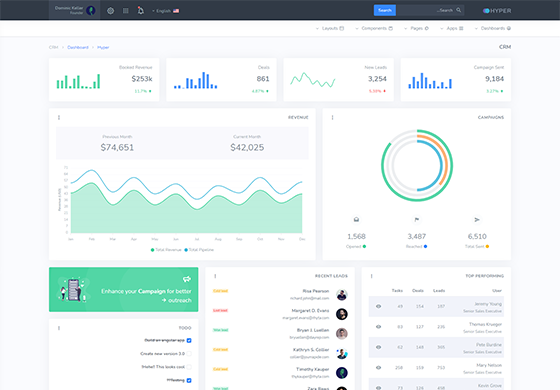The image size is (560, 390).
Task: Open Dominic Keller's profile avatar
Action: (91, 10)
